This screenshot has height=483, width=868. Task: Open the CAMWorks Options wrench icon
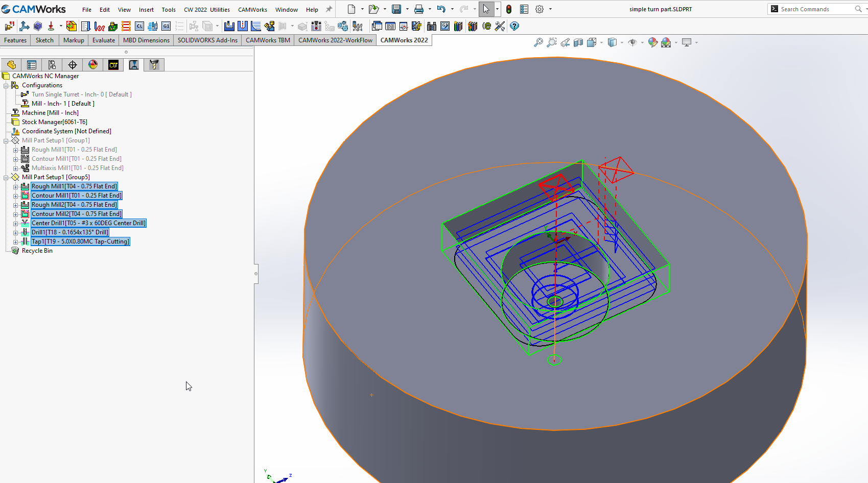click(500, 26)
